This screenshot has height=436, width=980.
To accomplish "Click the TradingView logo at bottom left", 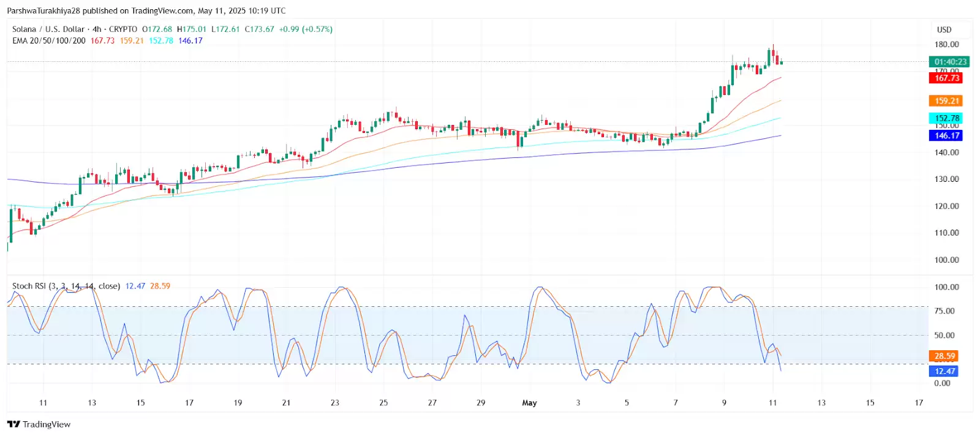I will pos(39,424).
